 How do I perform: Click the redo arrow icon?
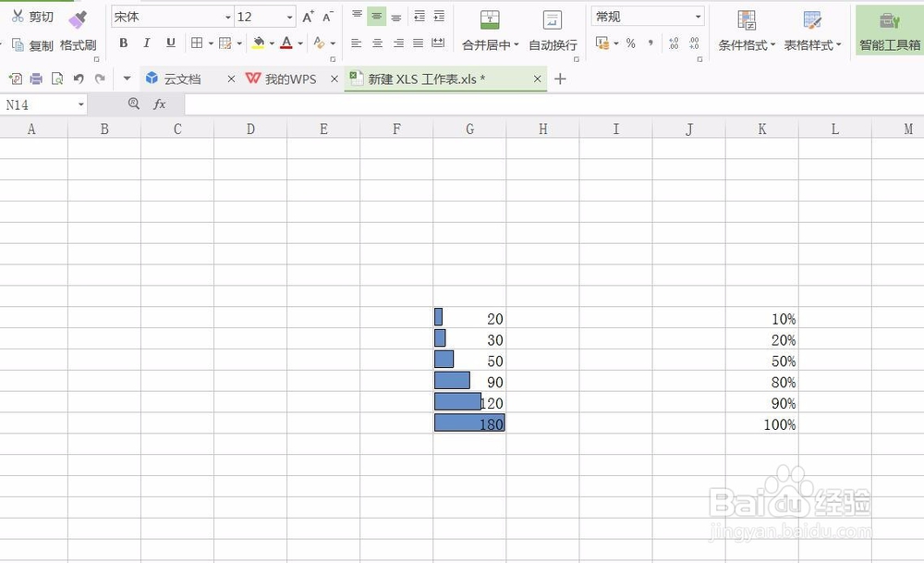[100, 79]
